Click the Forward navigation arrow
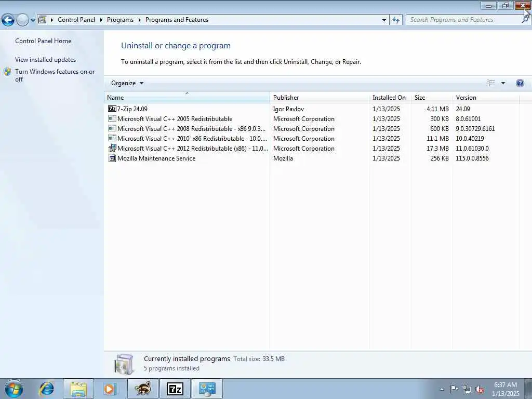Image resolution: width=532 pixels, height=399 pixels. [x=22, y=20]
